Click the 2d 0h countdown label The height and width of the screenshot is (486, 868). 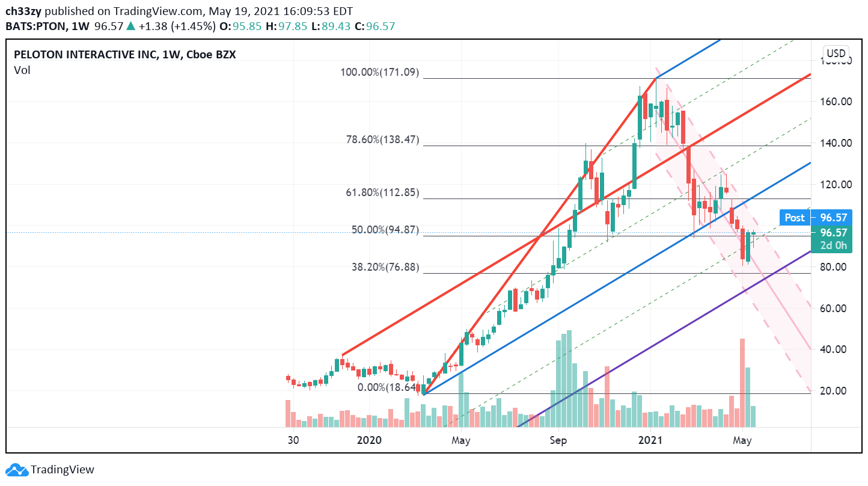(833, 245)
